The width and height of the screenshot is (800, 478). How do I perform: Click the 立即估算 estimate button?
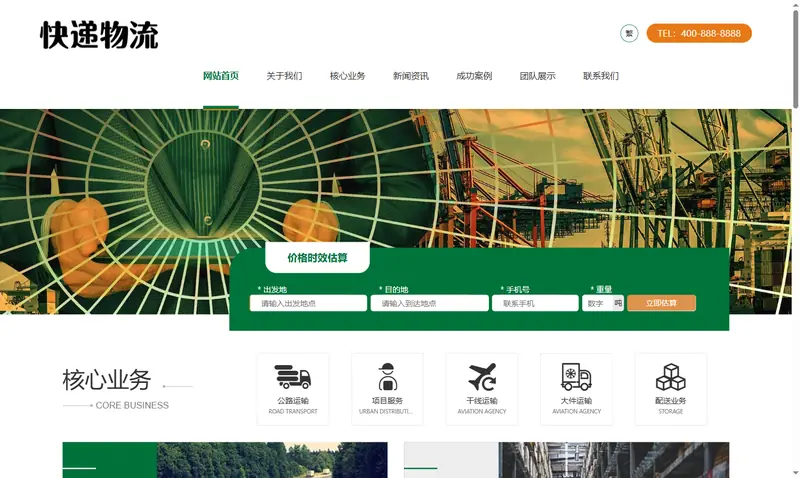[661, 303]
